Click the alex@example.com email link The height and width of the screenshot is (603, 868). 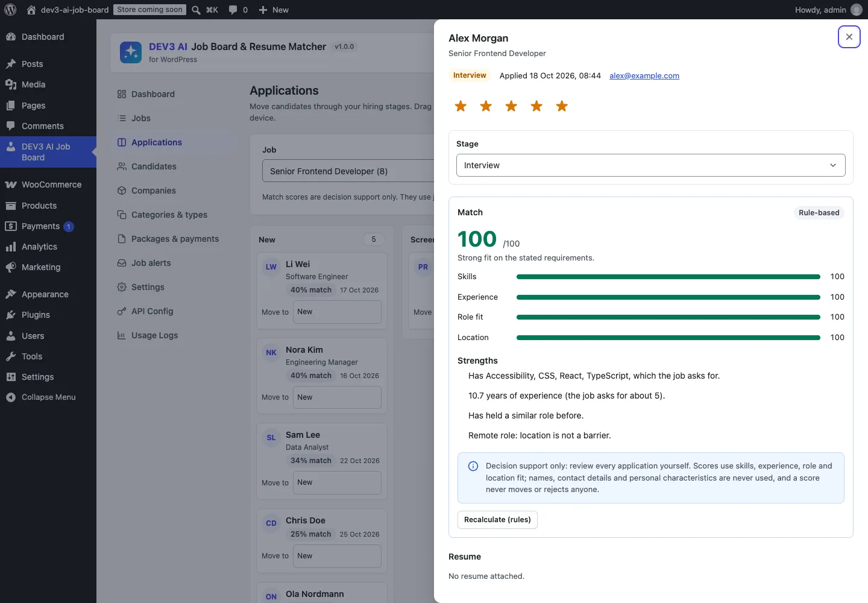point(644,76)
